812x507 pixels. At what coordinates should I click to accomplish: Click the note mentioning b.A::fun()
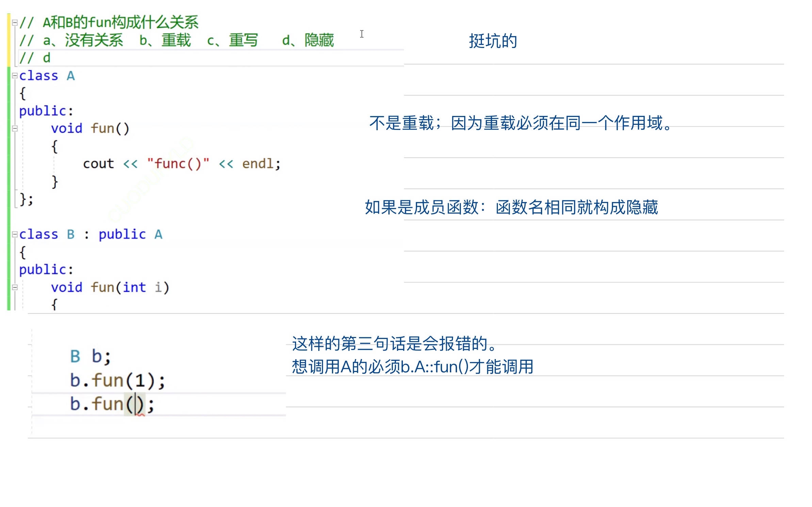click(x=412, y=367)
